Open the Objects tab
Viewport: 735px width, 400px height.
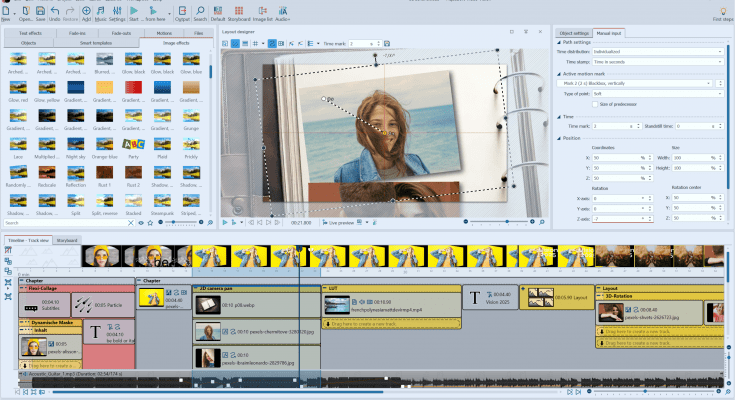[29, 43]
